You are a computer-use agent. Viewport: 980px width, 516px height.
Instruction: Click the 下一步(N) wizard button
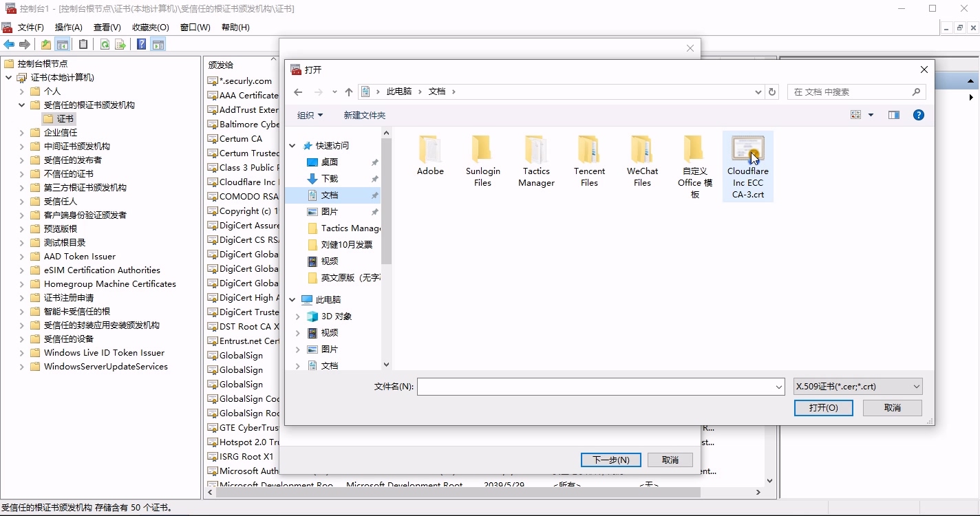611,460
